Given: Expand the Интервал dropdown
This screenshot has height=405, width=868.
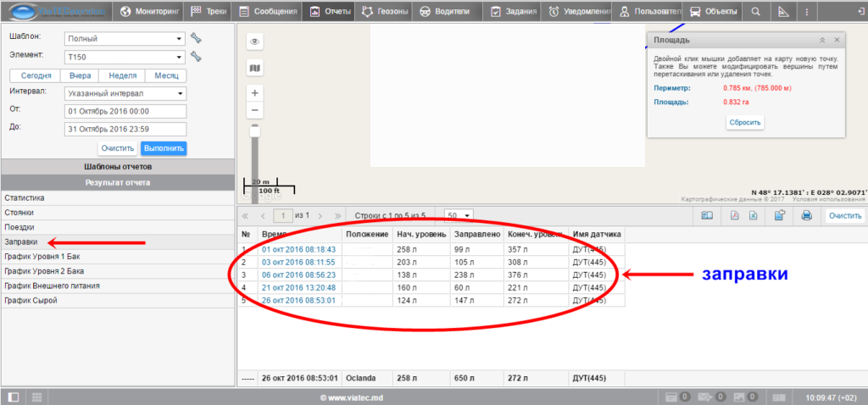Looking at the screenshot, I should (x=125, y=93).
